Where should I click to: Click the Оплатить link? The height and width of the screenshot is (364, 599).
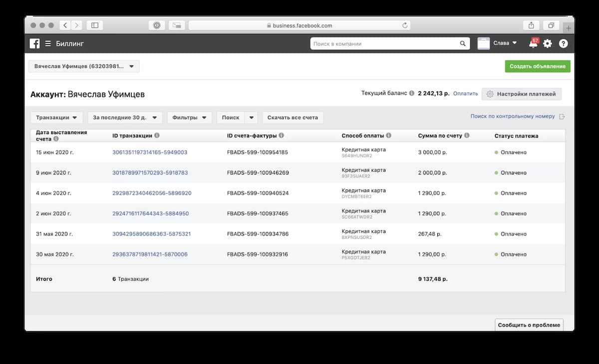tap(465, 94)
